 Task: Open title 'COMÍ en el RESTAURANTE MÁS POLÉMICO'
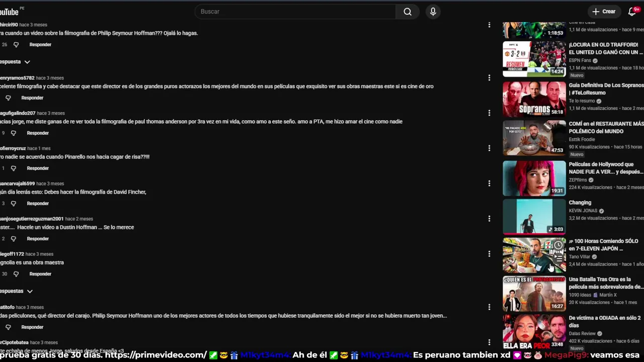coord(606,127)
